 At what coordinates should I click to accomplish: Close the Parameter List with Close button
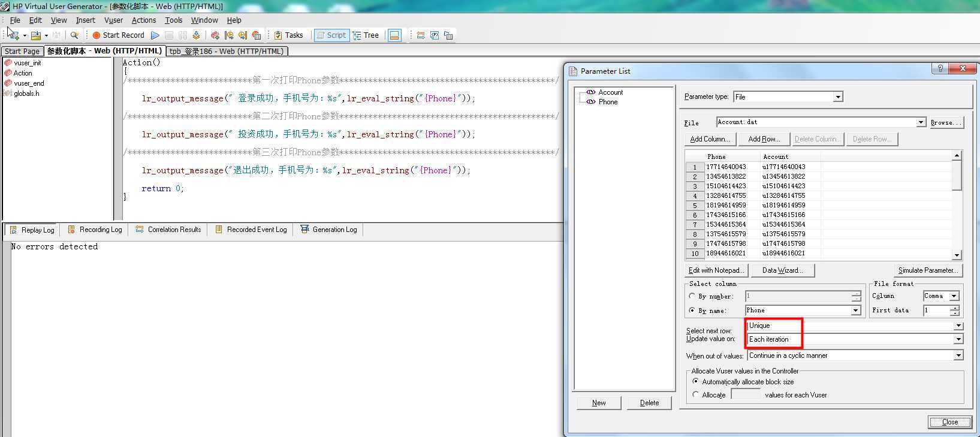(x=950, y=422)
